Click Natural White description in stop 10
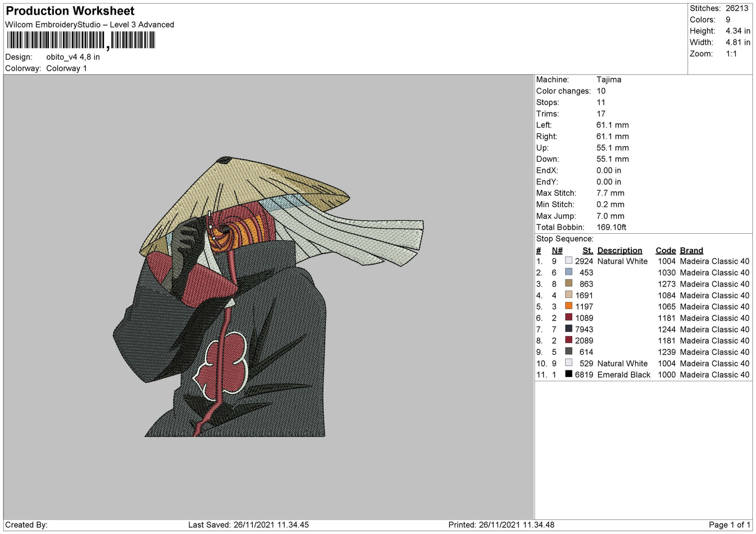Image resolution: width=756 pixels, height=534 pixels. [x=623, y=363]
